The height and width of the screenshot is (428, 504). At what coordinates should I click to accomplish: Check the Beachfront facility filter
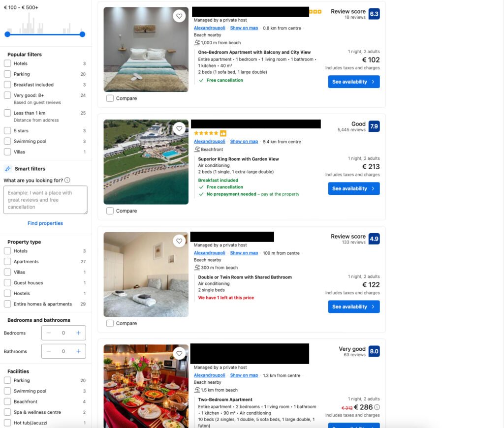(x=7, y=401)
